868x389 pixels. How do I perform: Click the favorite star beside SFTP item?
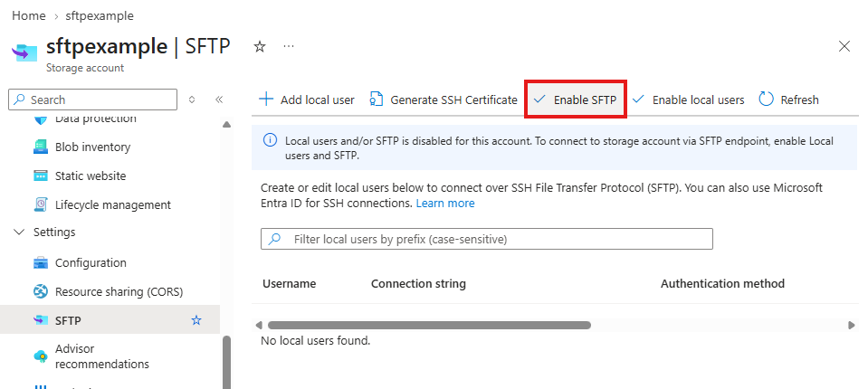pyautogui.click(x=196, y=320)
